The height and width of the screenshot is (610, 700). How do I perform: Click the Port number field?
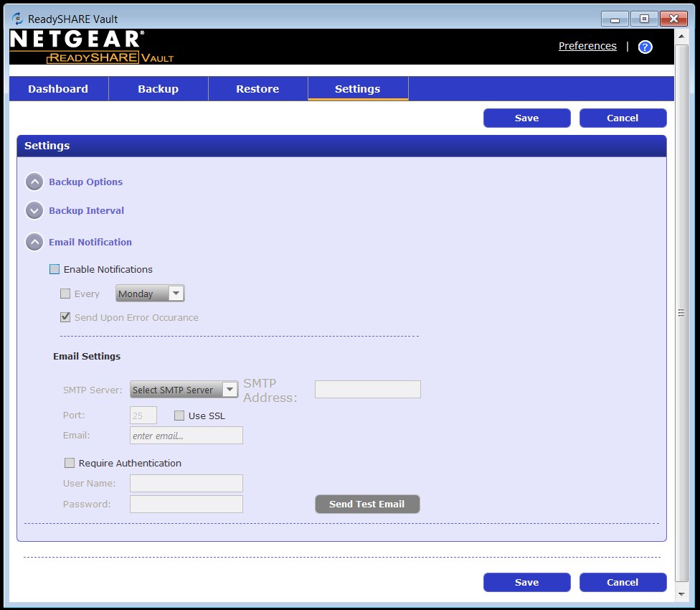pos(143,416)
